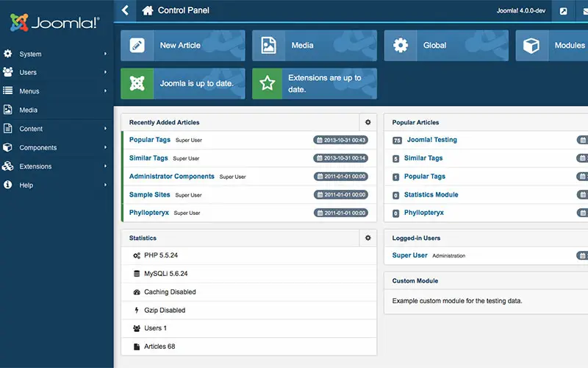
Task: Click the Modules cube quick icon
Action: (x=531, y=46)
